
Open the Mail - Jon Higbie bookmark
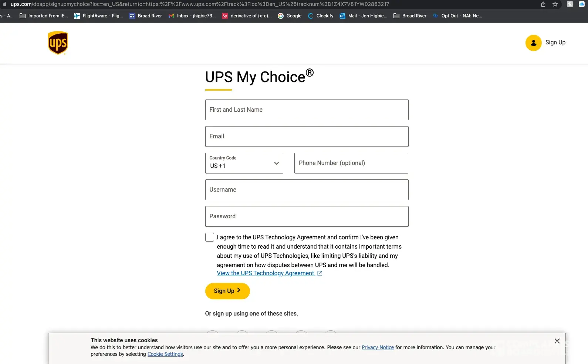(364, 16)
